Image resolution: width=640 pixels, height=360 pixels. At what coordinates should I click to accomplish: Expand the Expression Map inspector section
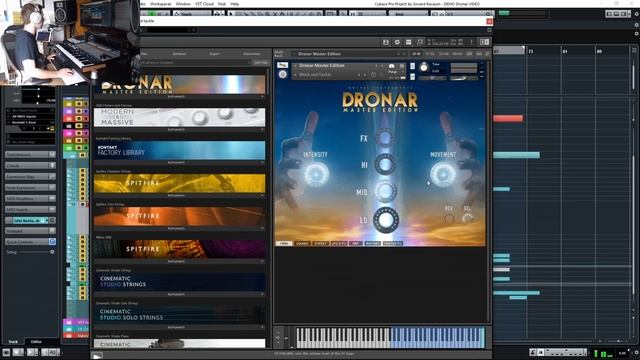tap(30, 176)
